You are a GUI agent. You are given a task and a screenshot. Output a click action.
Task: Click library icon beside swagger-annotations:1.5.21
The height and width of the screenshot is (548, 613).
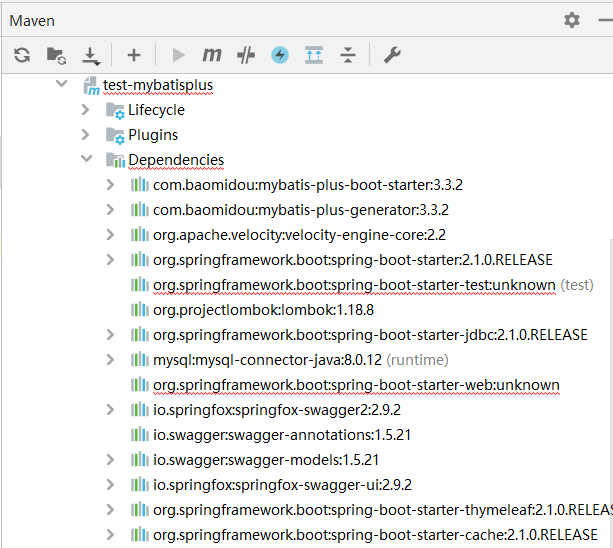tap(140, 435)
